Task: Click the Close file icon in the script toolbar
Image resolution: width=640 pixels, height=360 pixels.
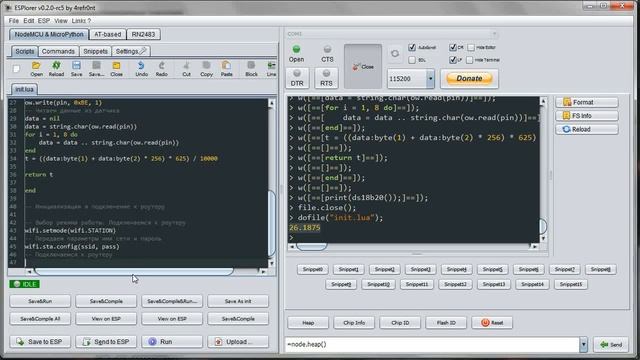Action: (x=116, y=69)
